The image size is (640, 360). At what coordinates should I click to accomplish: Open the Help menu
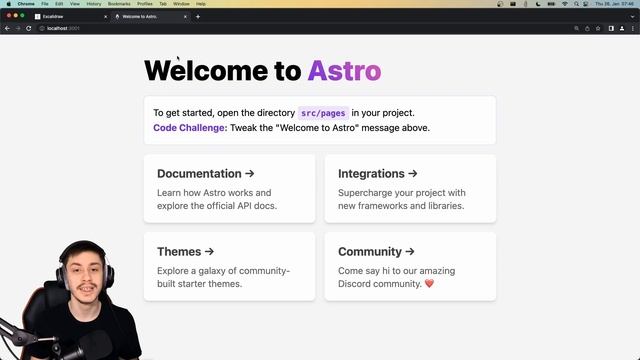coord(201,4)
